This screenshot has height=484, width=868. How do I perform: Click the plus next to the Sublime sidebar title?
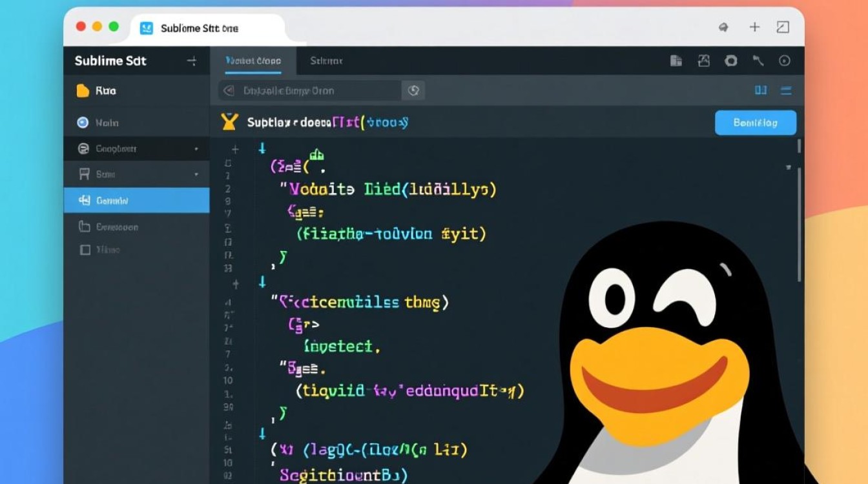pos(192,61)
